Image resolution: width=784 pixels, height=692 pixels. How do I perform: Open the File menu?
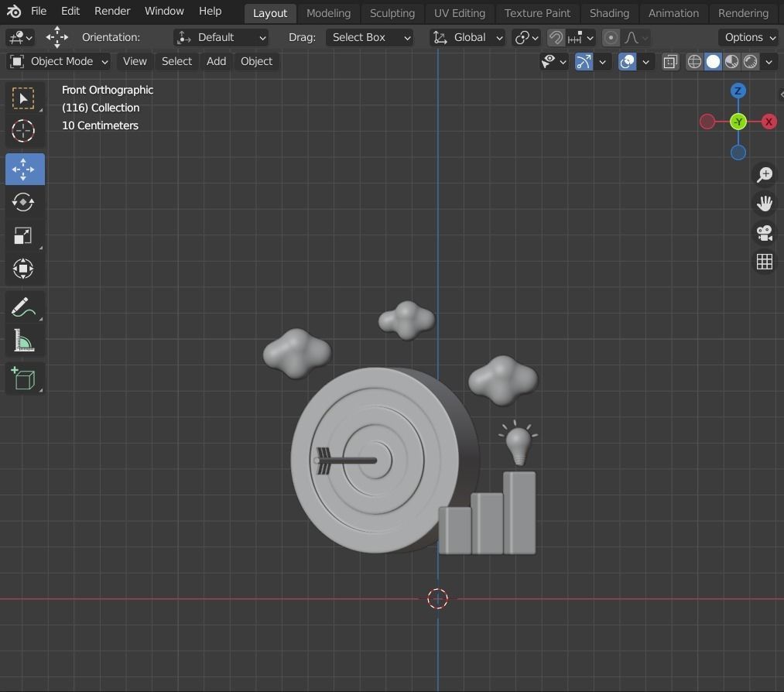coord(39,11)
